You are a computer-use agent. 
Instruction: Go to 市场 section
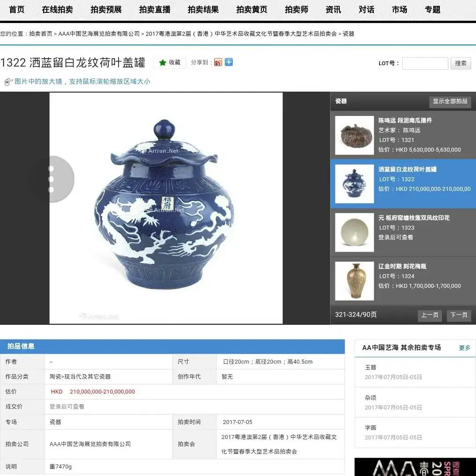(399, 10)
